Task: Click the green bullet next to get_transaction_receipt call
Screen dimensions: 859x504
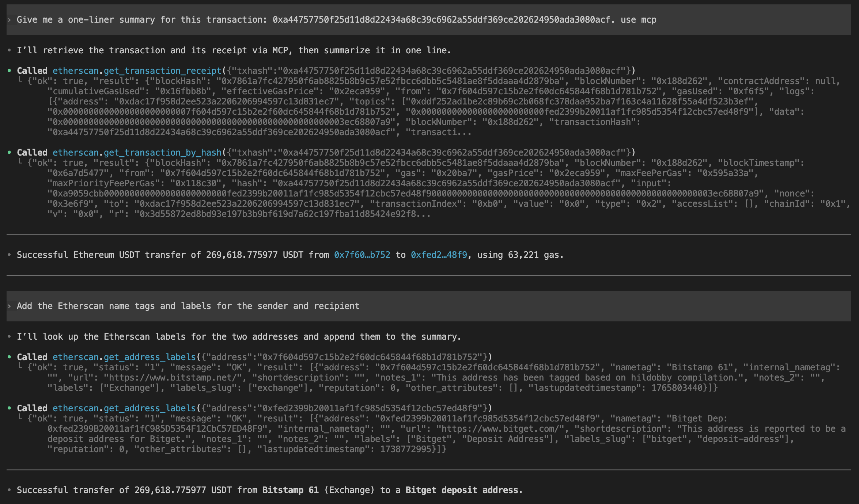Action: [9, 71]
